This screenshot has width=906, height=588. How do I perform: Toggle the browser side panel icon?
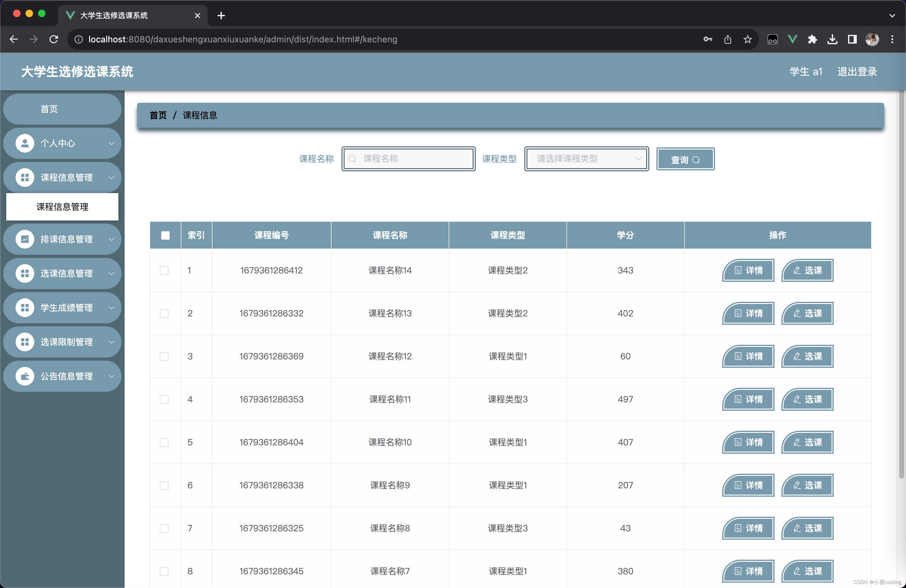(852, 39)
